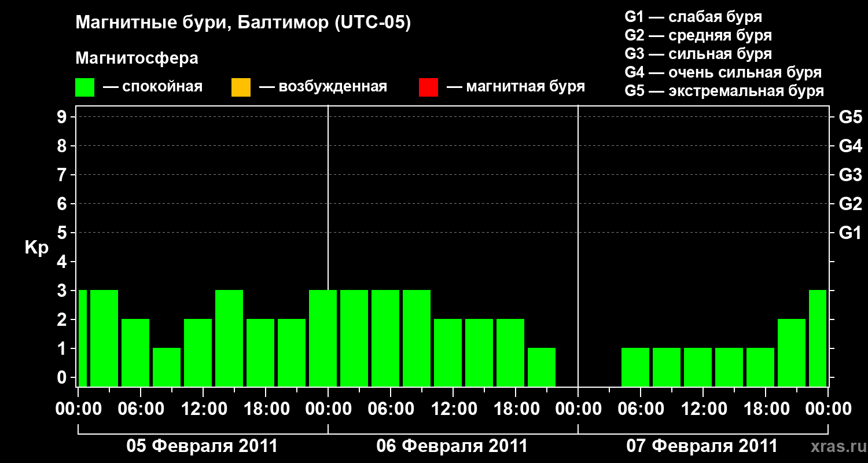Click the Kp 1 bar at 06:00–09:00 on 05 Февраля
This screenshot has height=463, width=868.
pyautogui.click(x=167, y=367)
